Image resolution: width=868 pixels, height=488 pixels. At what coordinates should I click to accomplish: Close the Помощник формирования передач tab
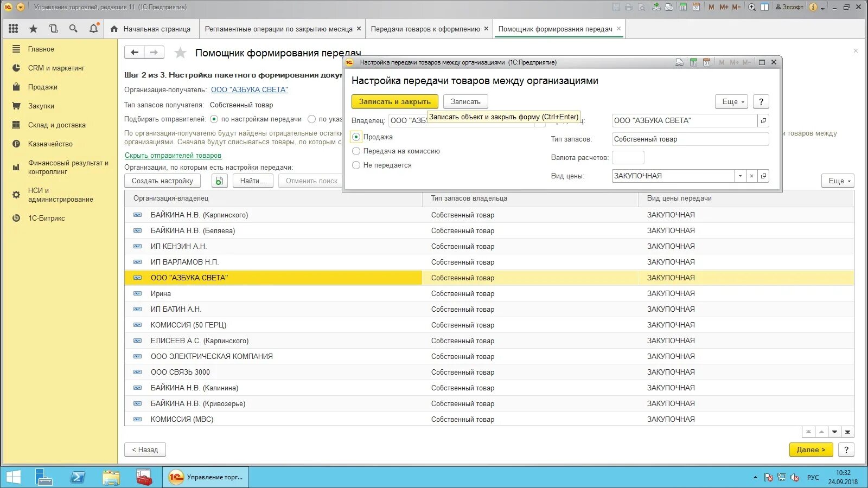click(x=618, y=29)
